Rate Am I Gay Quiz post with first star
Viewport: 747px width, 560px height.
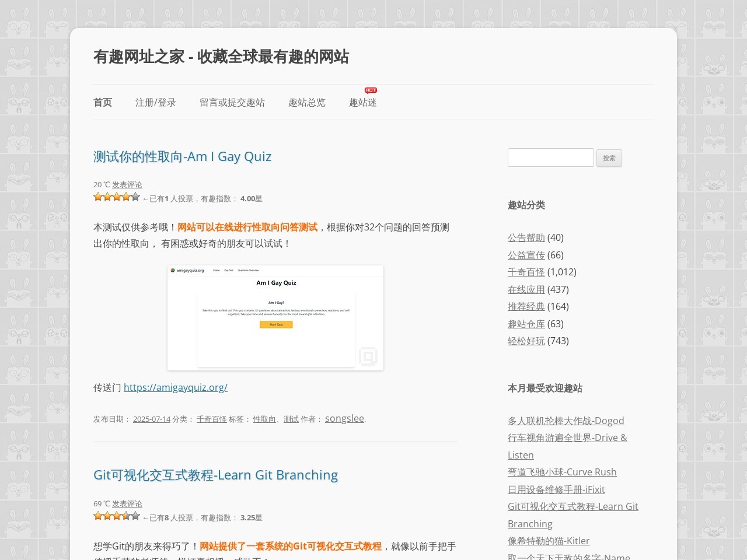[98, 197]
